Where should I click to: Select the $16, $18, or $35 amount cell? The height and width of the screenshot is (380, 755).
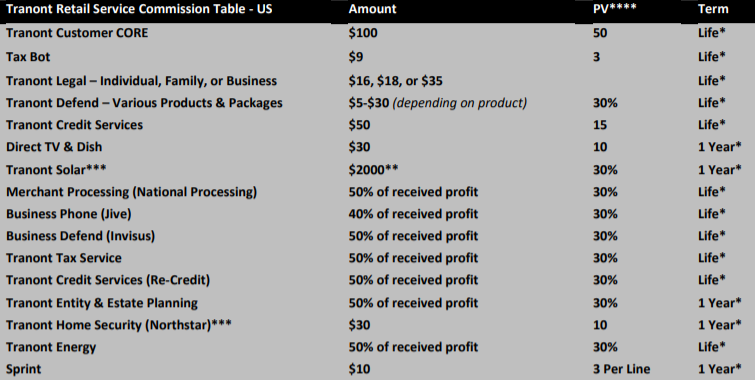coord(395,81)
